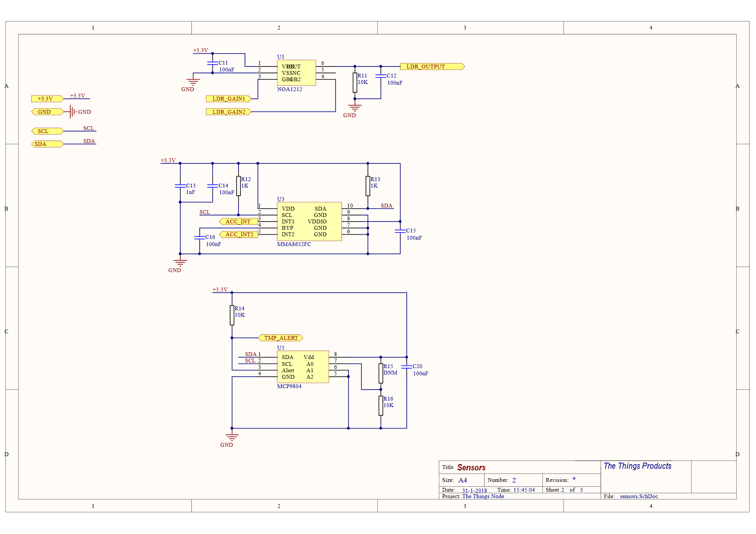Select the ACC_INT2 port label

239,234
